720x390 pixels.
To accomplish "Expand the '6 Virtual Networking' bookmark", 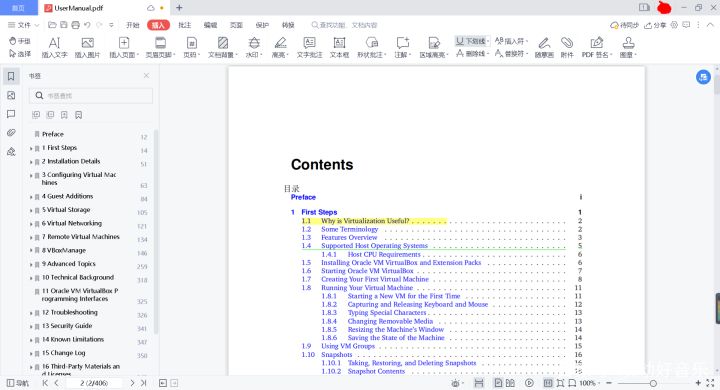I will [x=31, y=224].
